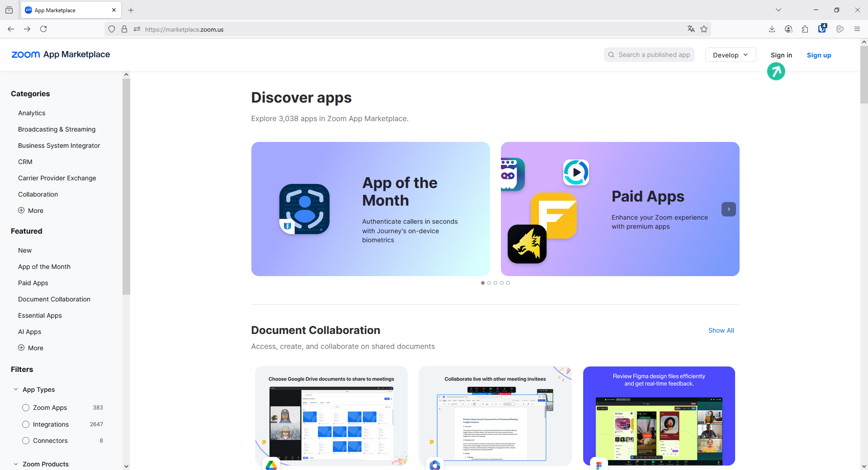Open the Collaboration category

pyautogui.click(x=38, y=194)
